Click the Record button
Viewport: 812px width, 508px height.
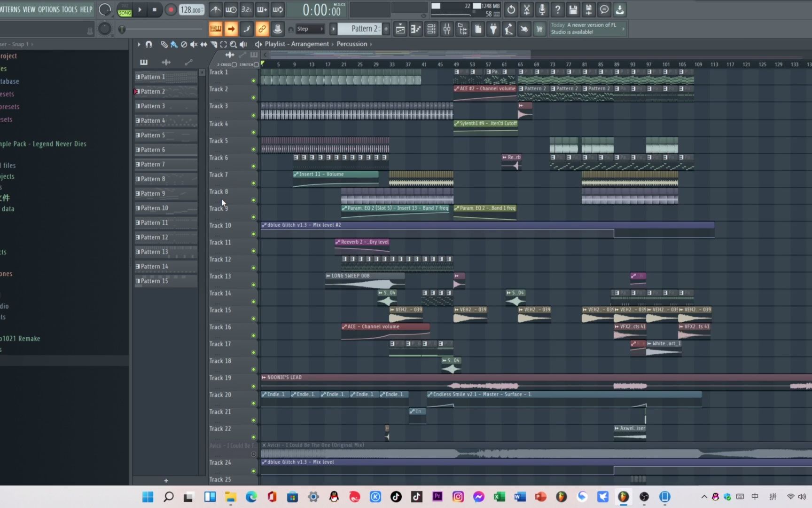tap(171, 9)
